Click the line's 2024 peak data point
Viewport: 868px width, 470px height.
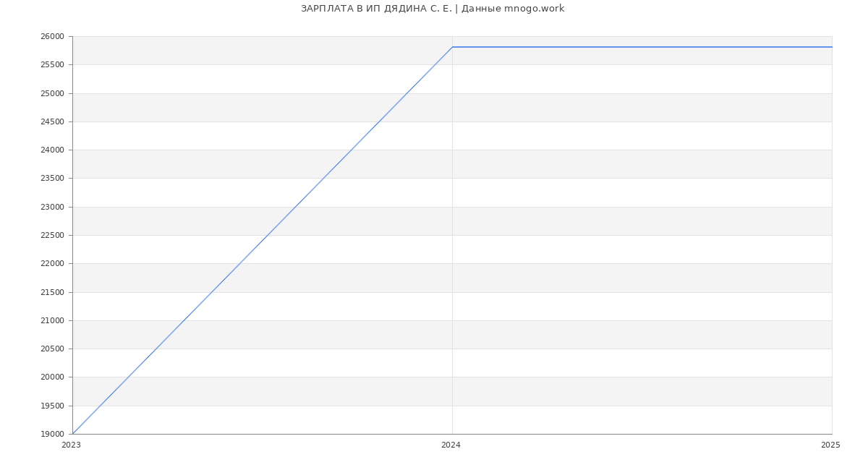[452, 47]
